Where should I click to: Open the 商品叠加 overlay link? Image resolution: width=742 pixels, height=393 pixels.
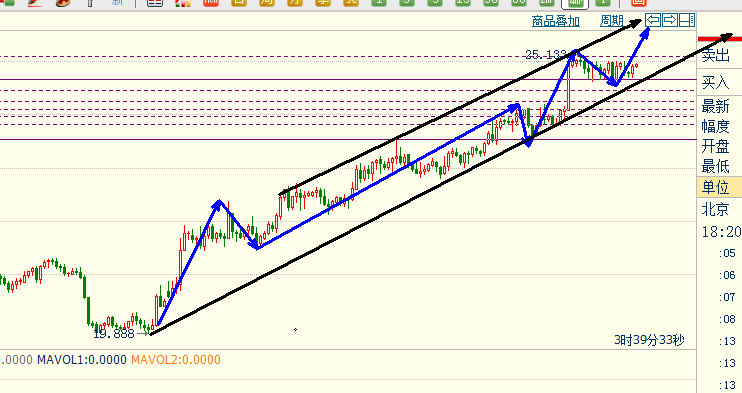[556, 21]
